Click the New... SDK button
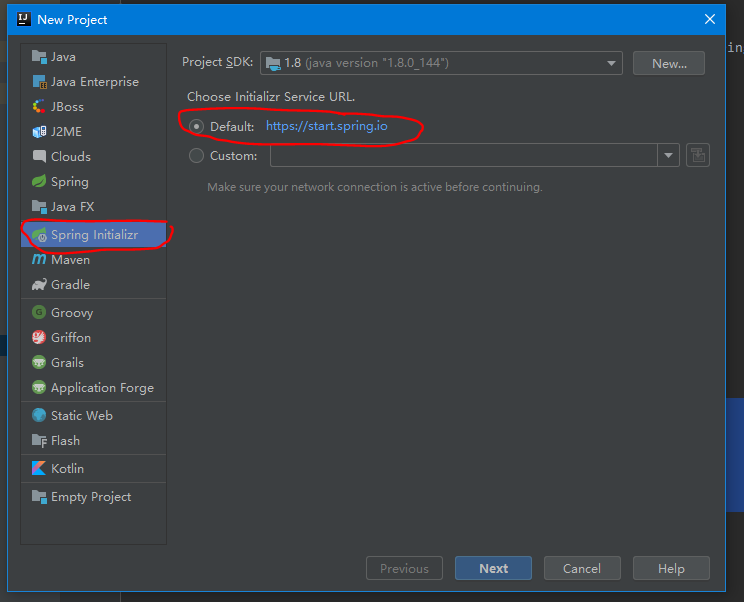This screenshot has height=602, width=744. (669, 63)
